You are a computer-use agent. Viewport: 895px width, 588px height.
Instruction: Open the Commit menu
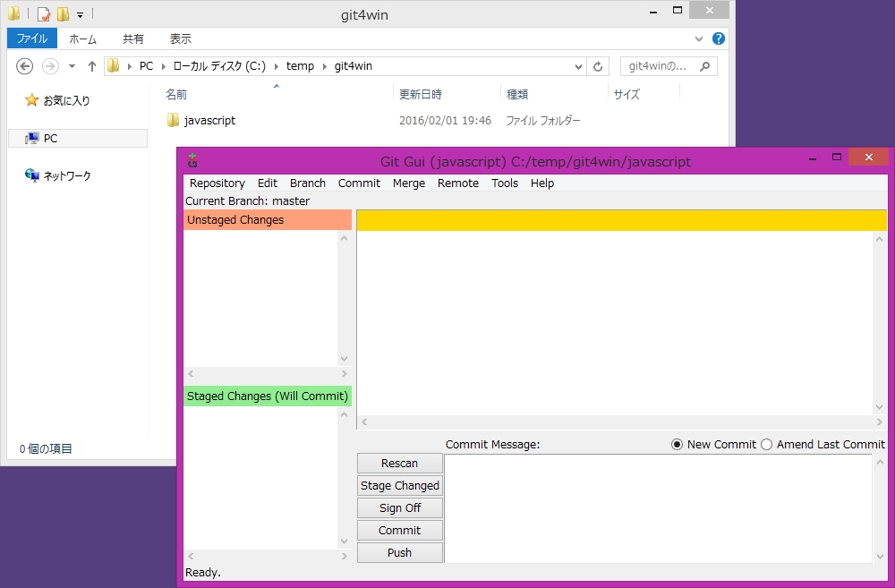(359, 183)
